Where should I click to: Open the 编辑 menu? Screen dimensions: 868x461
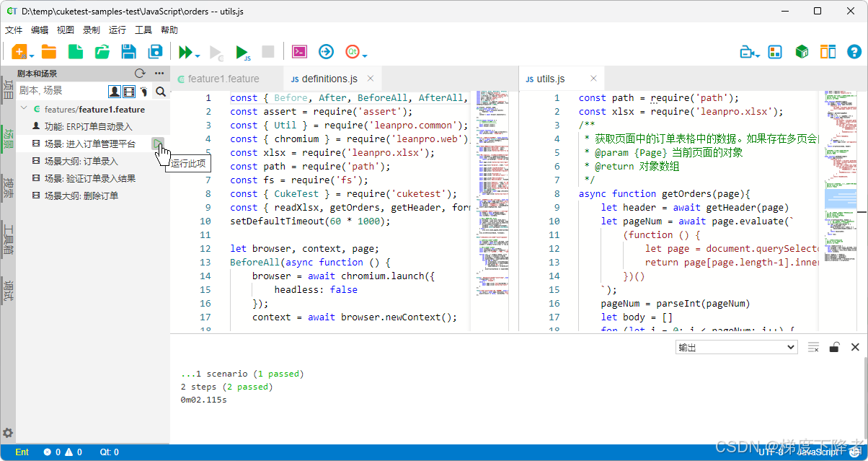(40, 30)
